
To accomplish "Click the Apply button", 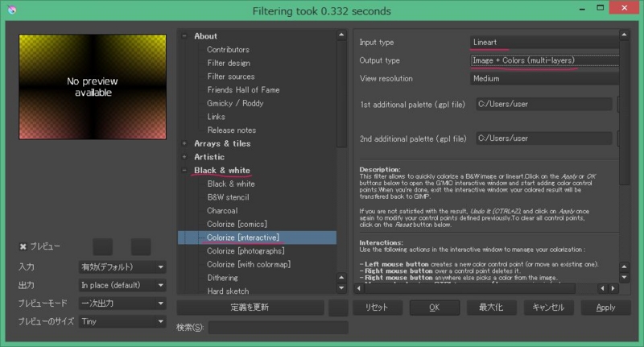I will [x=605, y=308].
